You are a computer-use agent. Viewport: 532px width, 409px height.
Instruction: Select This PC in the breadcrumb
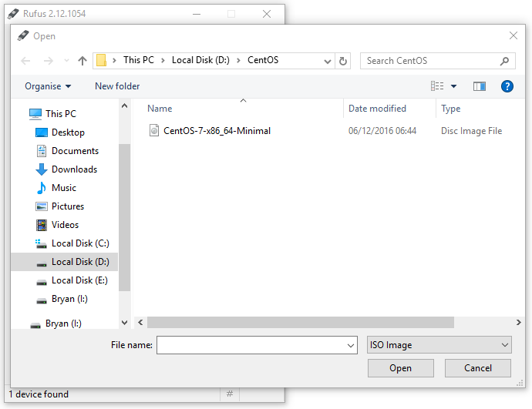point(139,60)
